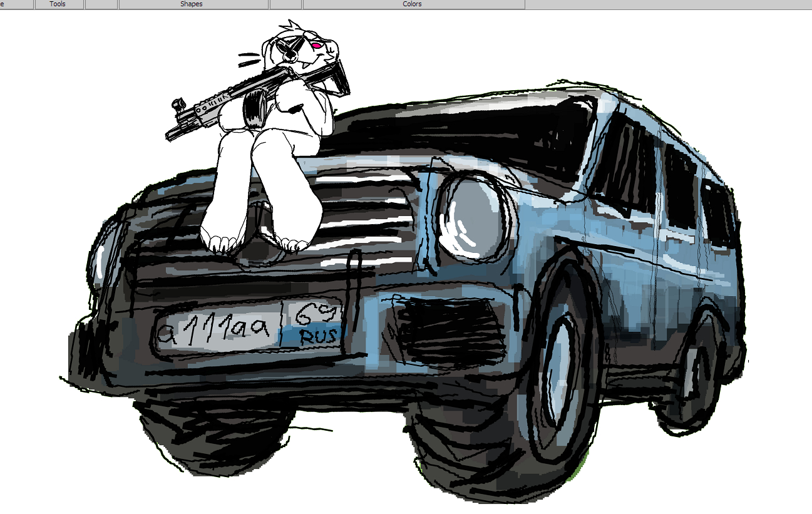Image resolution: width=812 pixels, height=514 pixels.
Task: Click the "RUS" text on the license plate
Action: (319, 337)
